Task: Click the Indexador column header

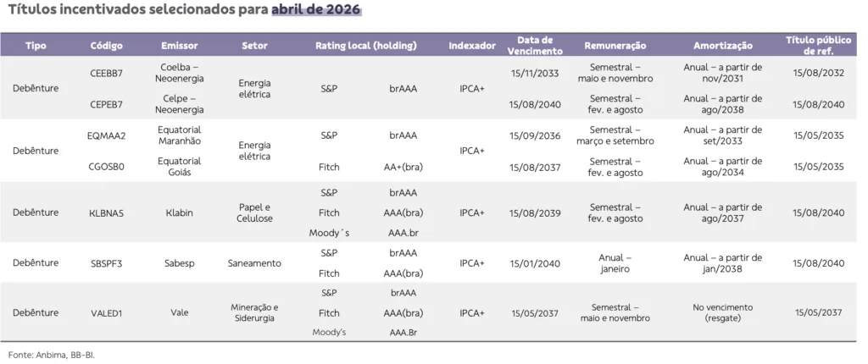Action: pyautogui.click(x=471, y=45)
